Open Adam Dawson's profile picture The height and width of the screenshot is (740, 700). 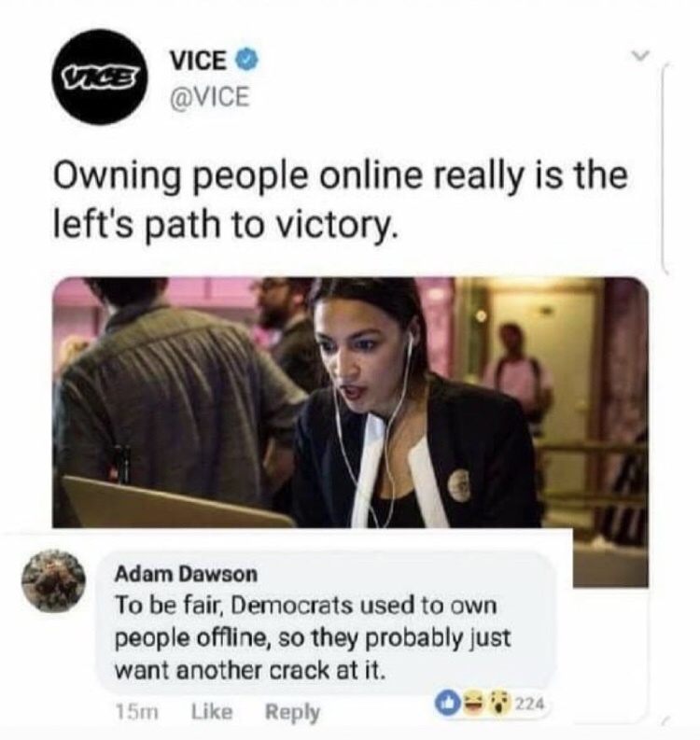(x=53, y=581)
